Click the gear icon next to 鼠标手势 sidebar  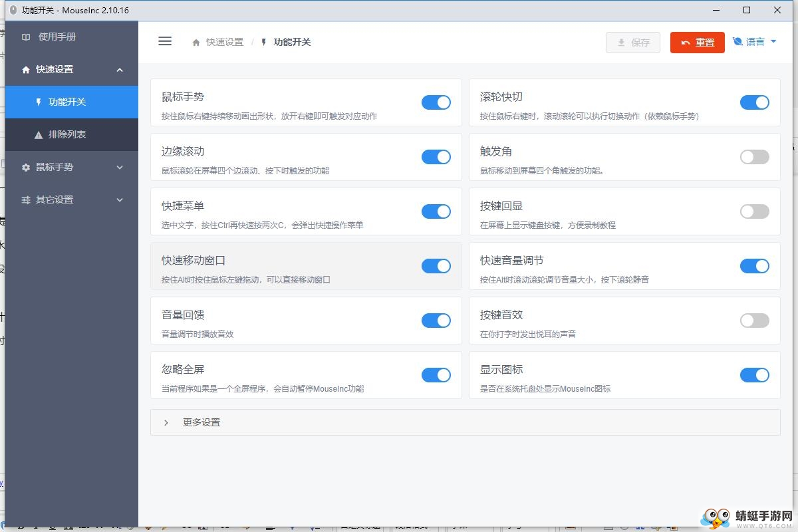pos(26,168)
